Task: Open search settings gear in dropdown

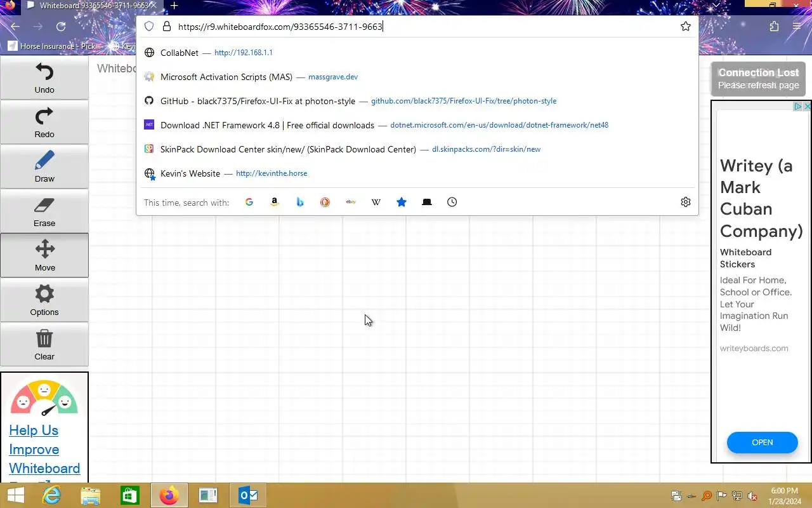Action: [686, 202]
